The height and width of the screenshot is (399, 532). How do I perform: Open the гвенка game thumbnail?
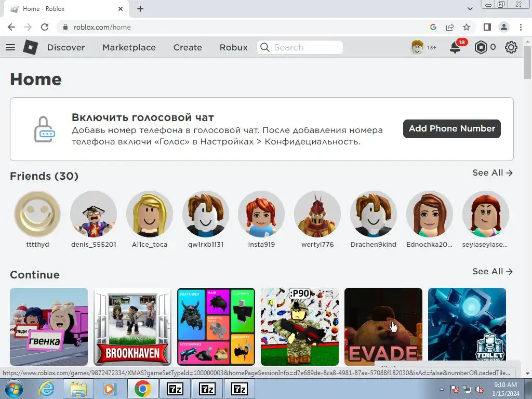click(x=49, y=327)
